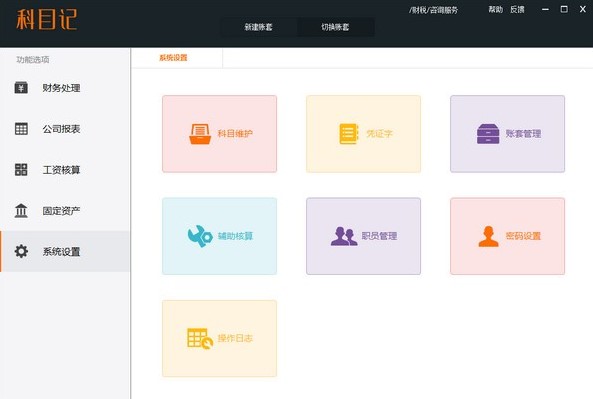Open the 职员管理 card
The height and width of the screenshot is (399, 593).
point(363,236)
